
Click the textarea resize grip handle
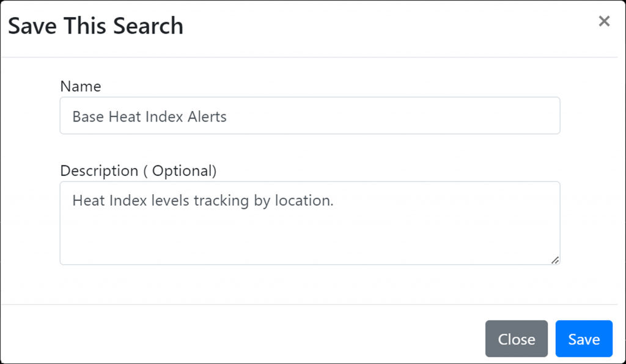coord(556,261)
